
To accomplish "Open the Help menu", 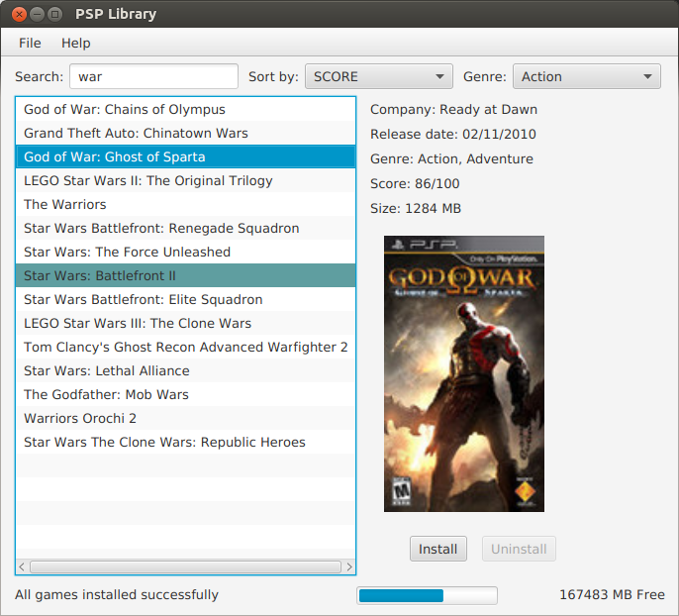I will pos(76,43).
